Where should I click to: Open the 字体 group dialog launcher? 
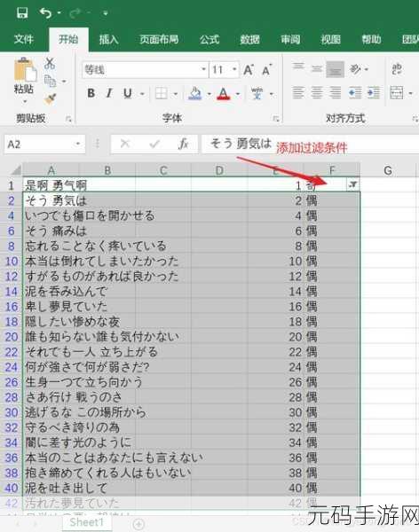pyautogui.click(x=276, y=119)
